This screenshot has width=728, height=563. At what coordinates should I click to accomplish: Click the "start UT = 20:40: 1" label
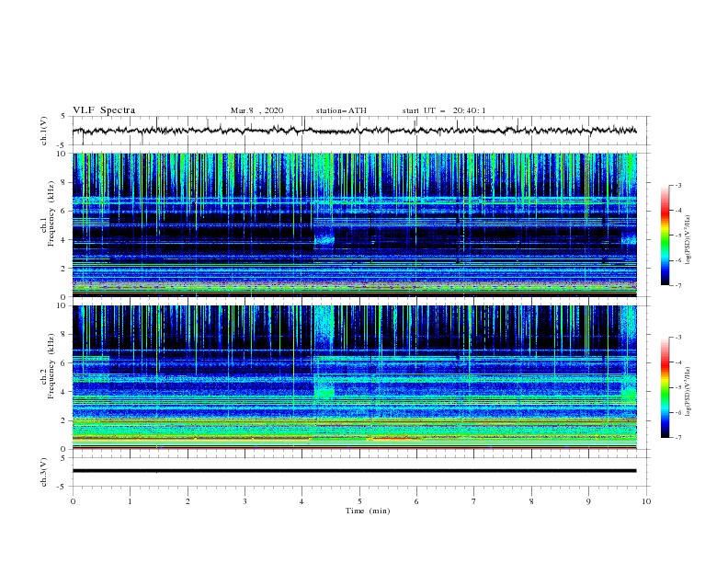444,110
